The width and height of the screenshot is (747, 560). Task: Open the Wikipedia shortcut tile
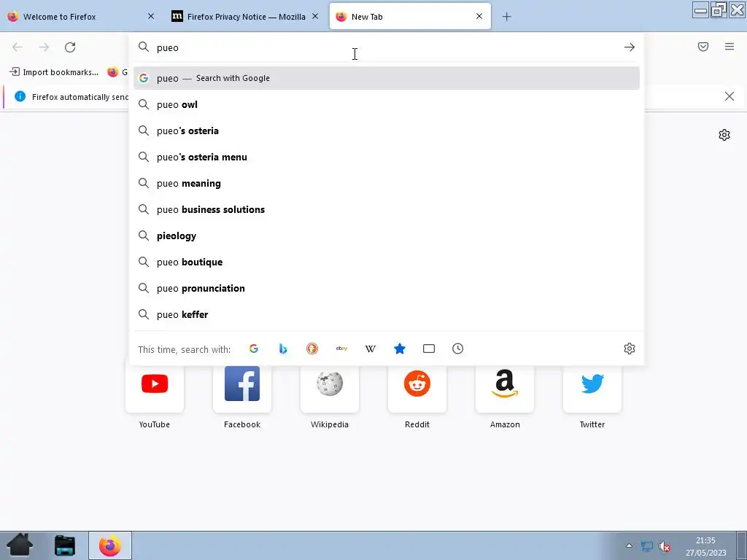330,384
